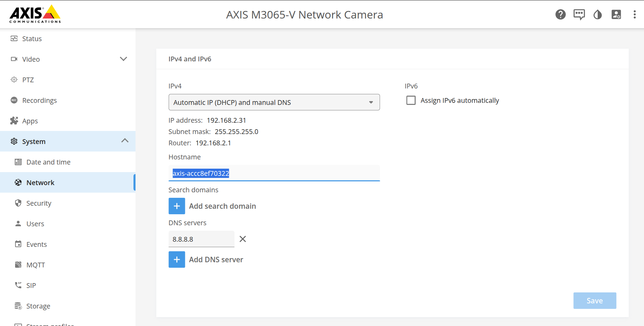Open the user account icon

coord(616,14)
